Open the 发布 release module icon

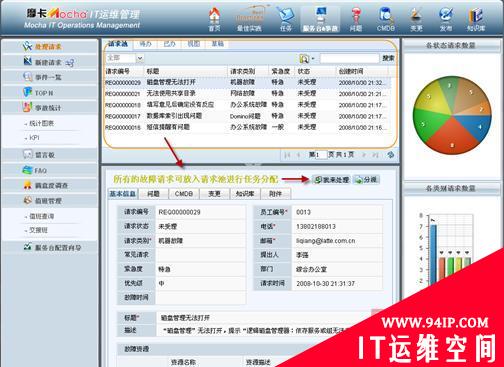tap(446, 19)
